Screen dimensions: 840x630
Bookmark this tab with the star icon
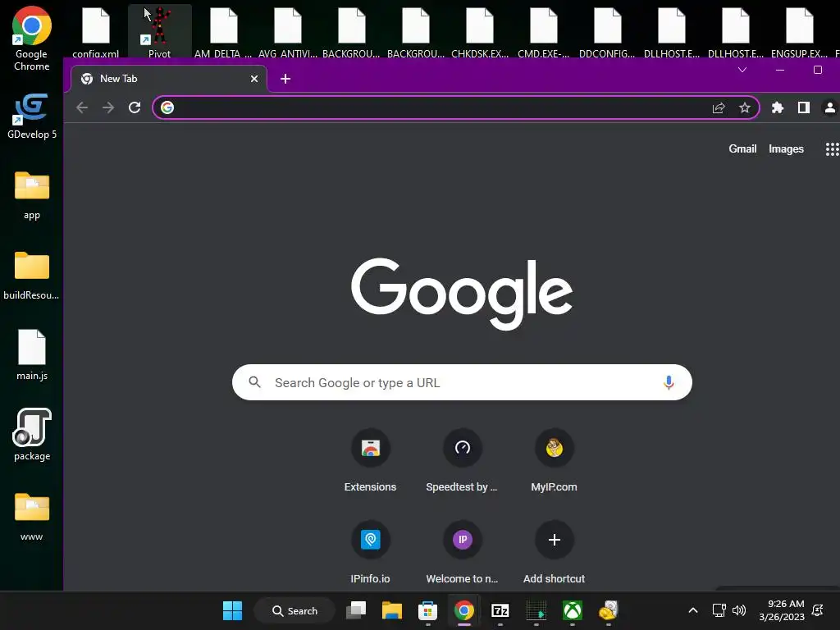[745, 107]
